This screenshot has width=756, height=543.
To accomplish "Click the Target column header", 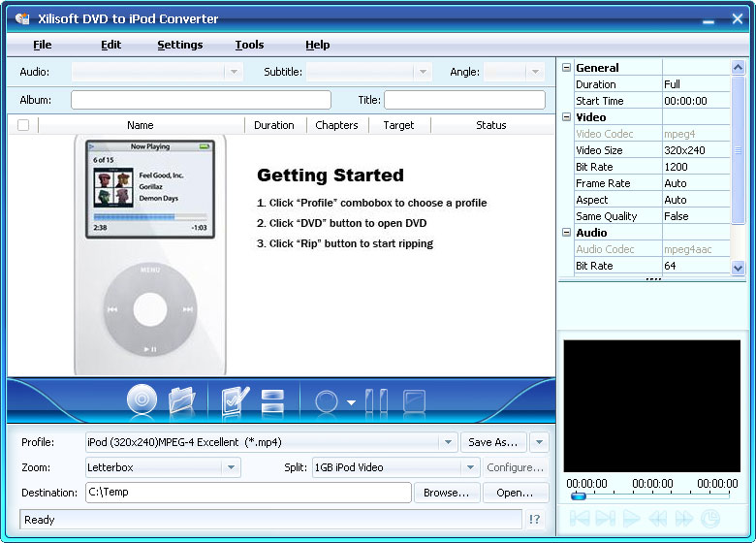I will [398, 125].
